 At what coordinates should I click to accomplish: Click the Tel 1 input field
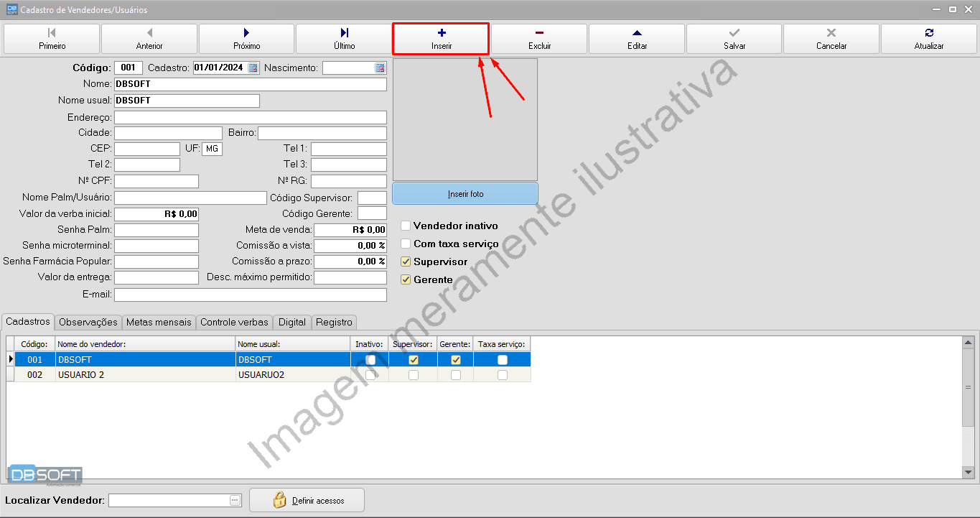pyautogui.click(x=349, y=149)
